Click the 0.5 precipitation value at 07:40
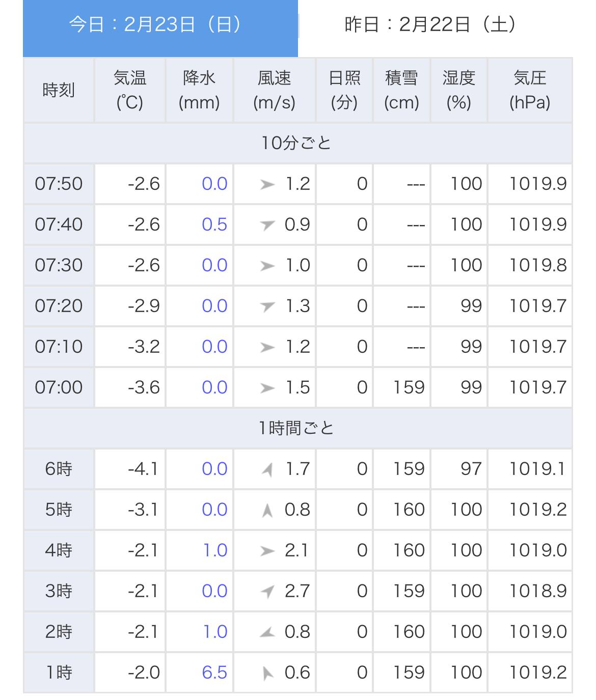 pyautogui.click(x=214, y=225)
